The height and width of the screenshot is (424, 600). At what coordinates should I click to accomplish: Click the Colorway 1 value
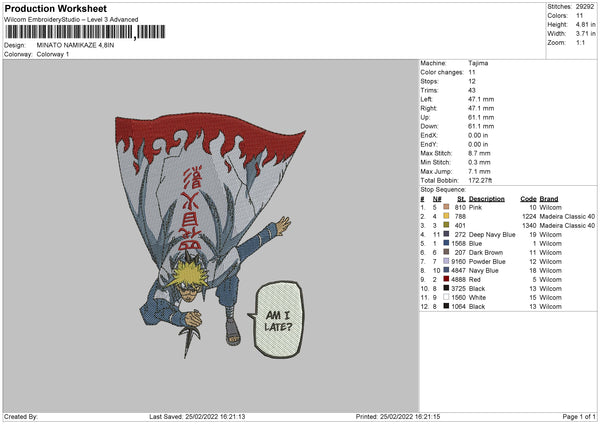[x=53, y=54]
